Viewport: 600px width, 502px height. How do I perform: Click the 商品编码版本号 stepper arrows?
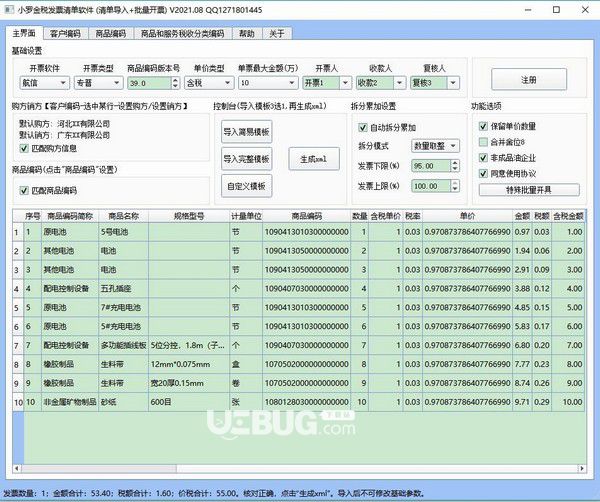click(x=175, y=83)
